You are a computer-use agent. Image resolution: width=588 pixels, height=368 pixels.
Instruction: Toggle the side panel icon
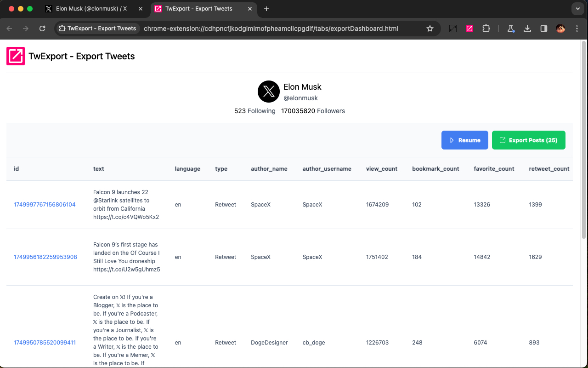tap(544, 29)
